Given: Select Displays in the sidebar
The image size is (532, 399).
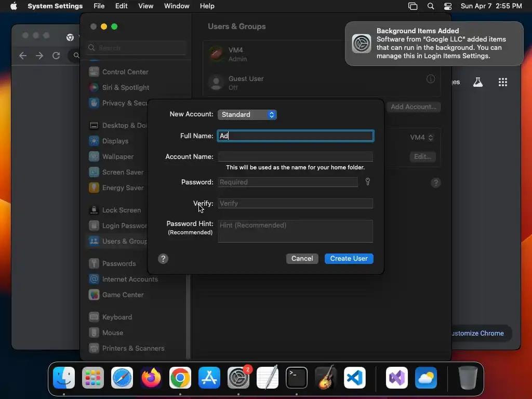Looking at the screenshot, I should 117,141.
